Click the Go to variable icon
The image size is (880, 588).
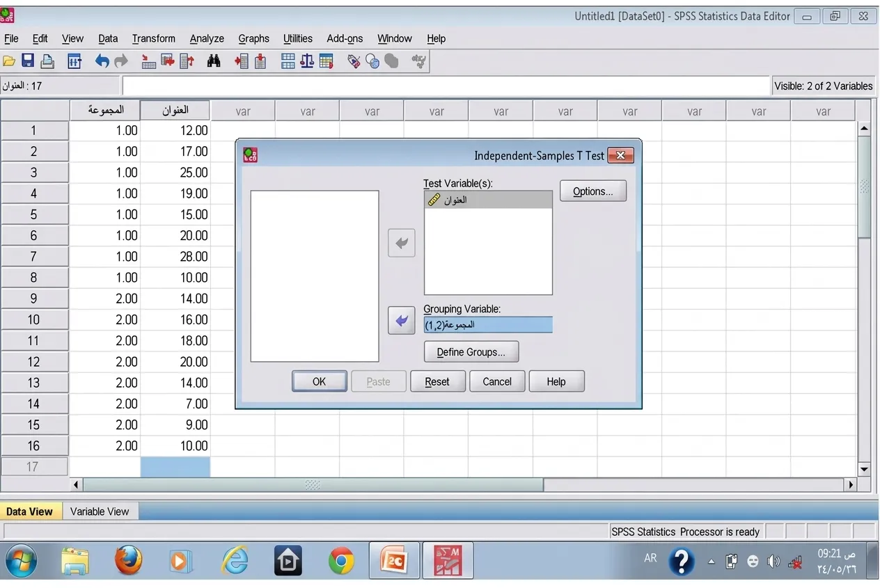[x=168, y=61]
